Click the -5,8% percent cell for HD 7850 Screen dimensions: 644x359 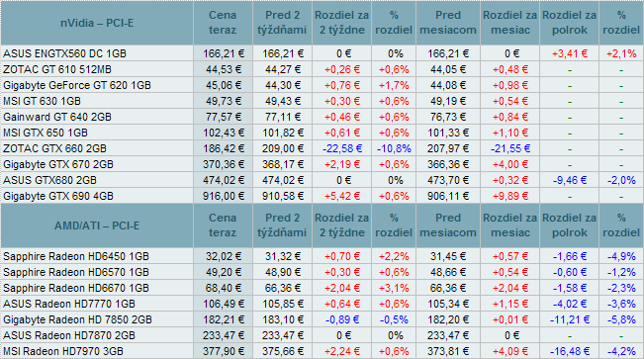point(621,319)
